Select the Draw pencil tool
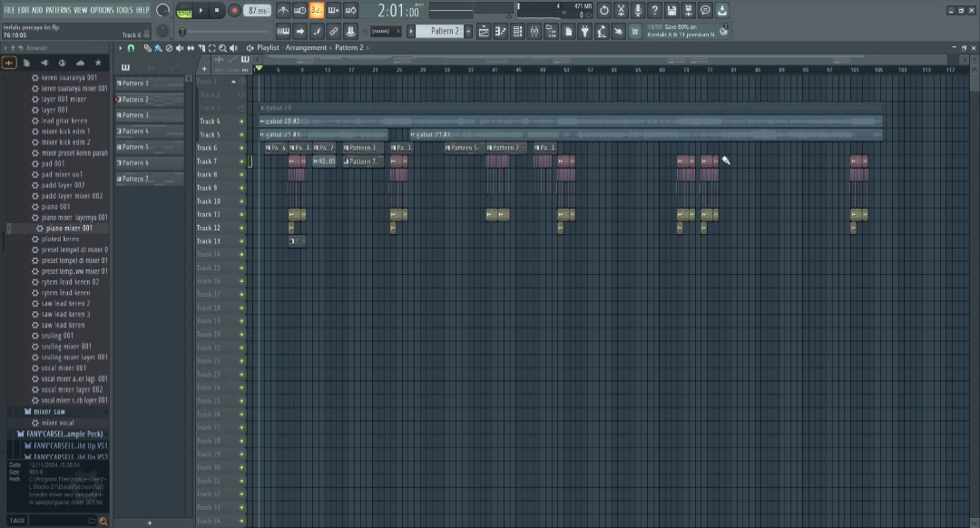The width and height of the screenshot is (980, 528). click(x=148, y=48)
